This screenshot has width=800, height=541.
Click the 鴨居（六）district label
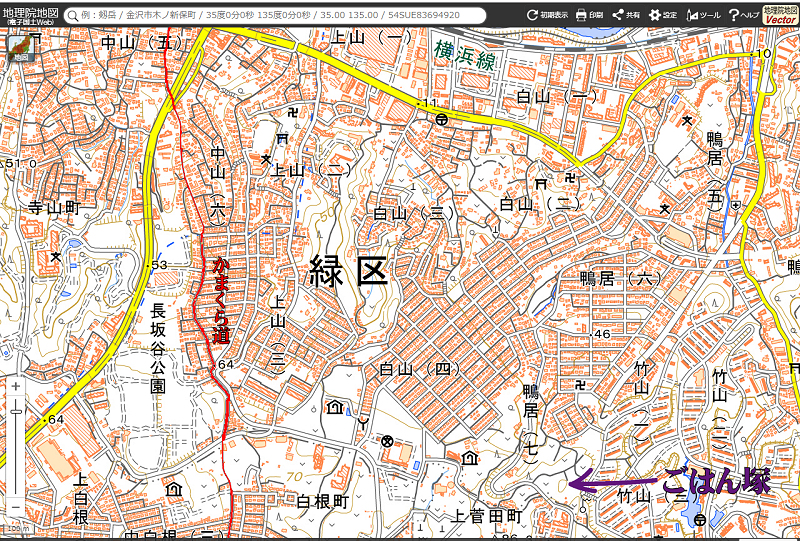621,279
